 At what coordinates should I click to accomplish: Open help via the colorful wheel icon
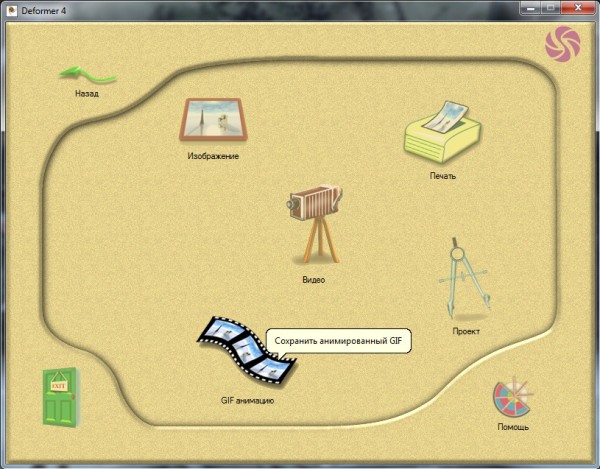click(x=513, y=398)
